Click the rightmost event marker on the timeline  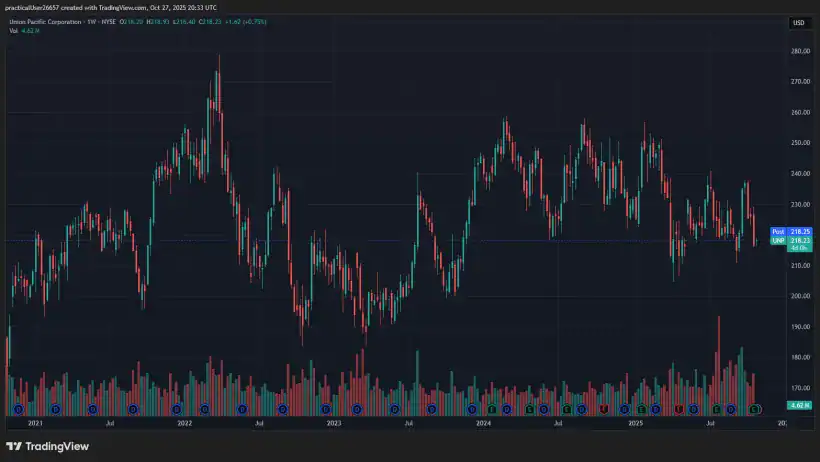coord(755,409)
